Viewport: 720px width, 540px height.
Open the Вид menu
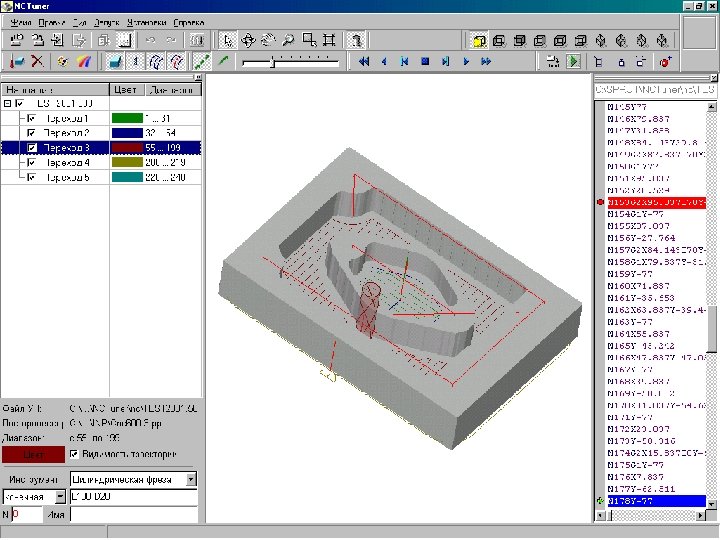click(79, 22)
